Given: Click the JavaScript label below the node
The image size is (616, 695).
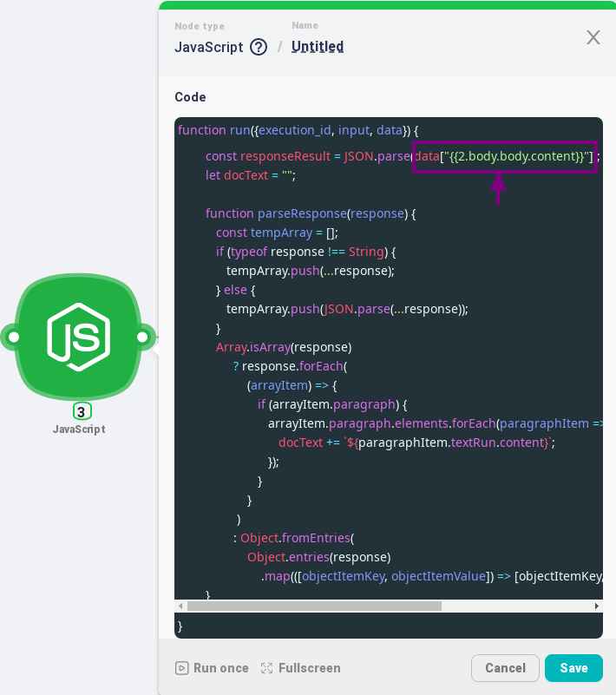Looking at the screenshot, I should point(79,429).
